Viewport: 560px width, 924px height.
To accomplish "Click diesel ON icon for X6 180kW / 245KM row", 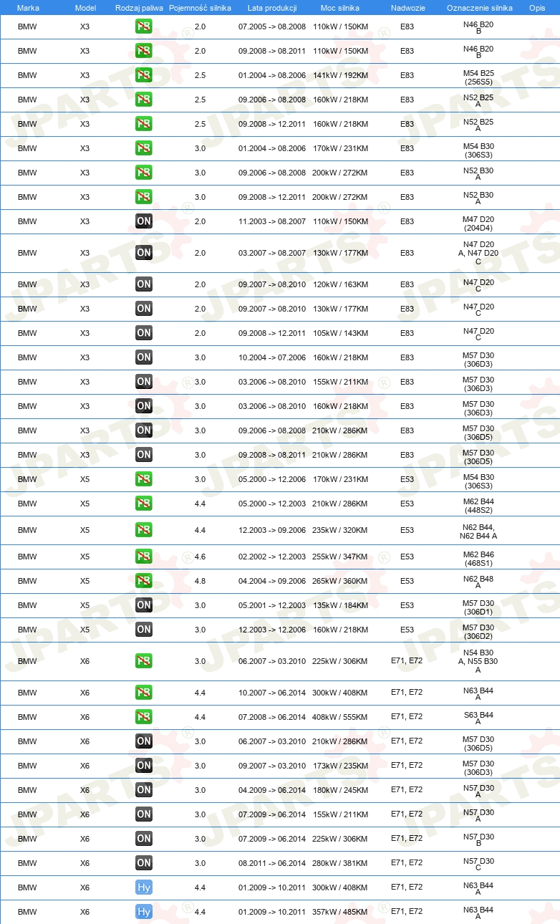I will pos(144,790).
